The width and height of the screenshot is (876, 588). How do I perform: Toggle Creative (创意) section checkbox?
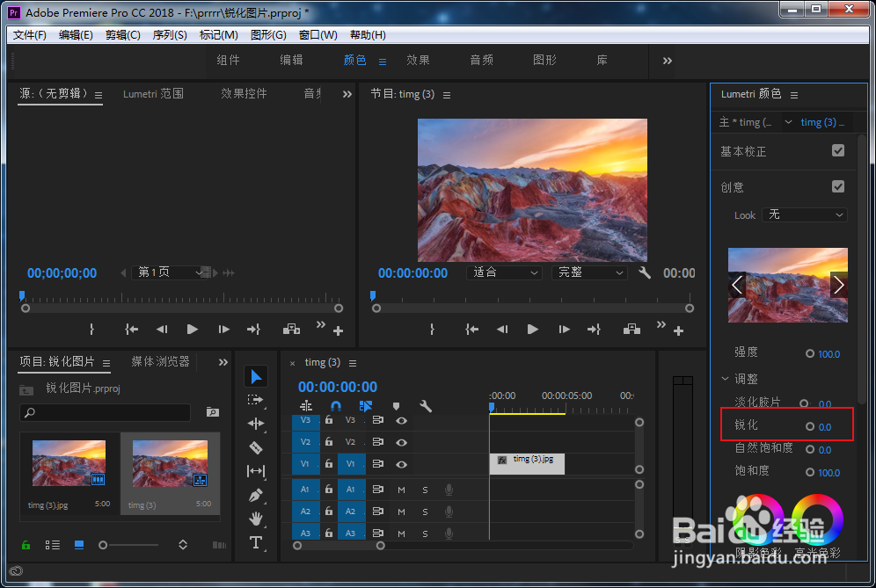tap(838, 186)
